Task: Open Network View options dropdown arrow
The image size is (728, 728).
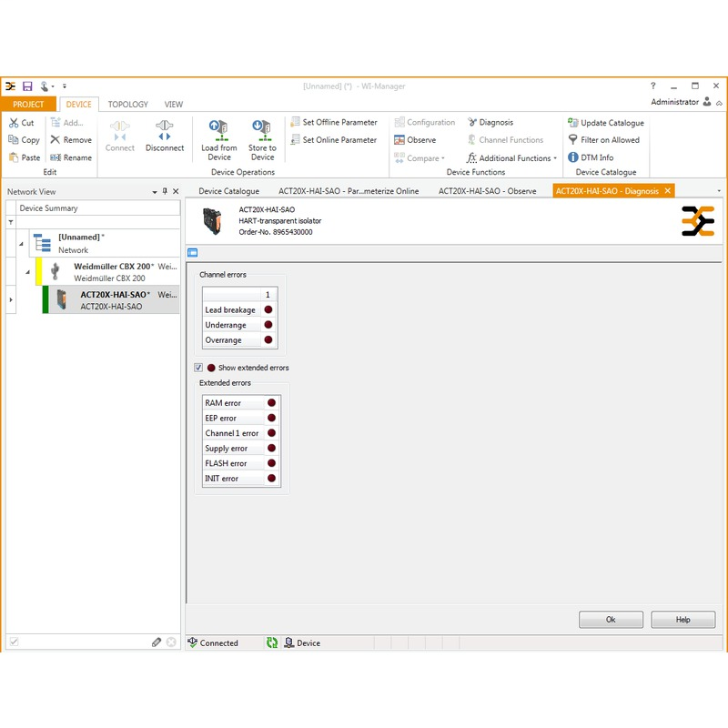Action: (x=155, y=192)
